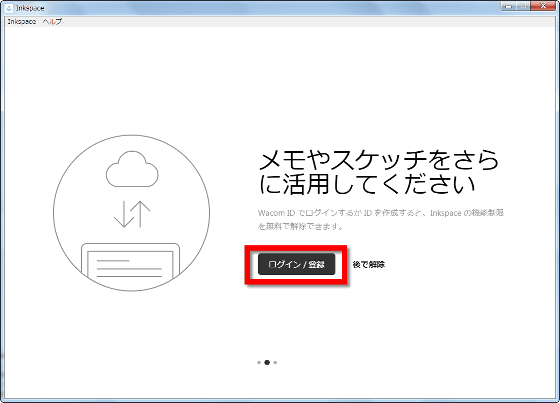Image resolution: width=560 pixels, height=403 pixels.
Task: Click the メモやスケッチをさらに活用してください heading
Action: click(379, 172)
